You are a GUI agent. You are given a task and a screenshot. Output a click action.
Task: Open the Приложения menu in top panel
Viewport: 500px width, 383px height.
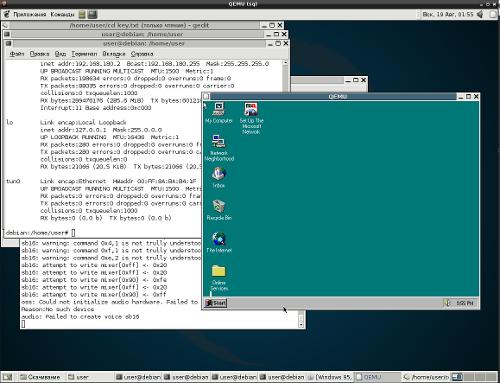pos(29,14)
